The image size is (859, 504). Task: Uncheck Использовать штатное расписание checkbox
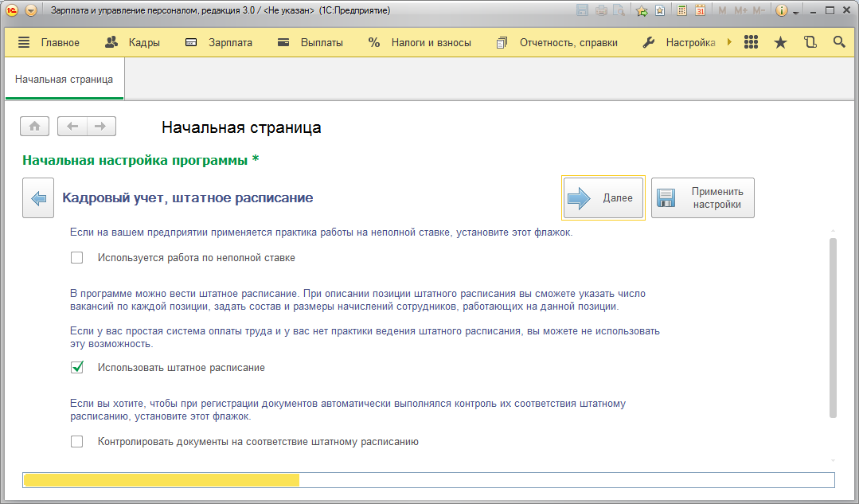click(76, 368)
